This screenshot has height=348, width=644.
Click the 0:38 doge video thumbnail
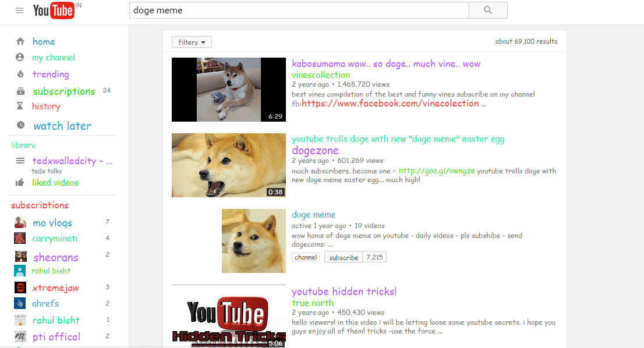coord(229,165)
